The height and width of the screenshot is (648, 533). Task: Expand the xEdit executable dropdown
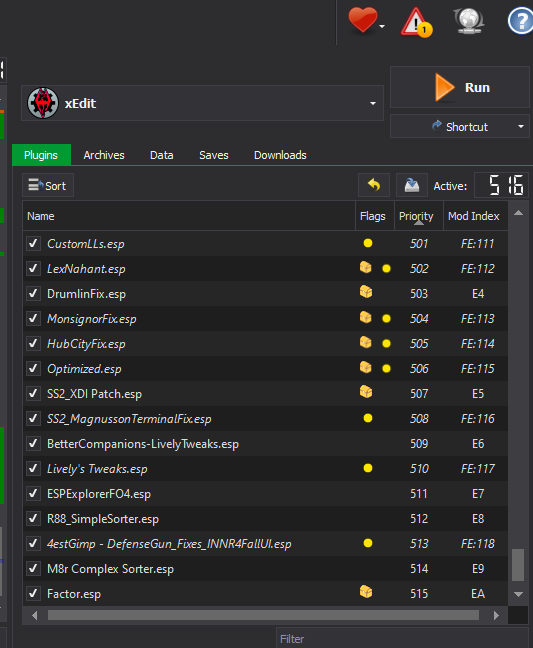(x=373, y=103)
